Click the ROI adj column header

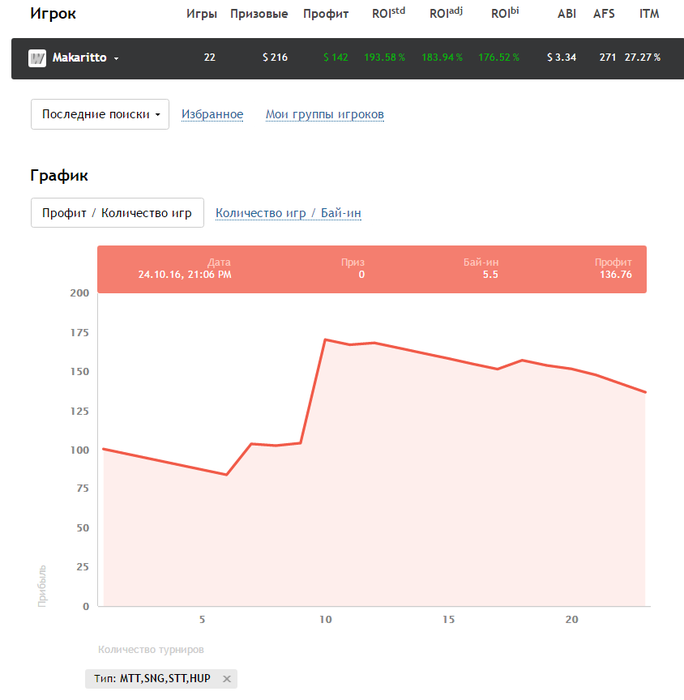(x=445, y=14)
